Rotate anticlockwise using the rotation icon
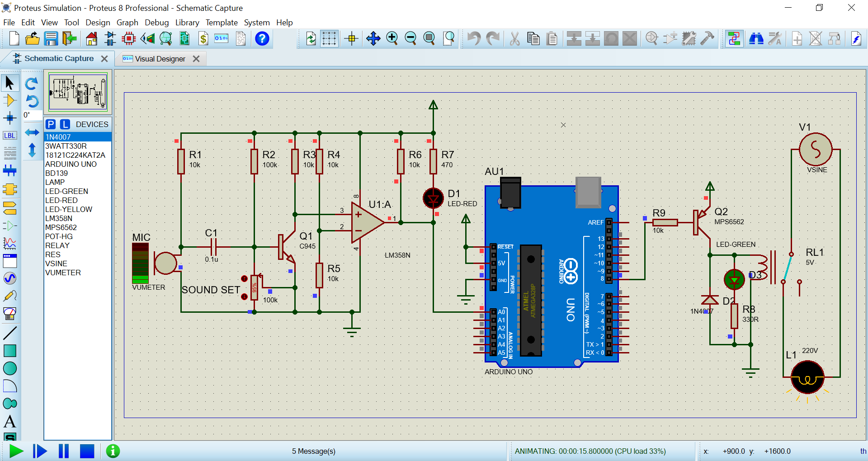 tap(32, 101)
